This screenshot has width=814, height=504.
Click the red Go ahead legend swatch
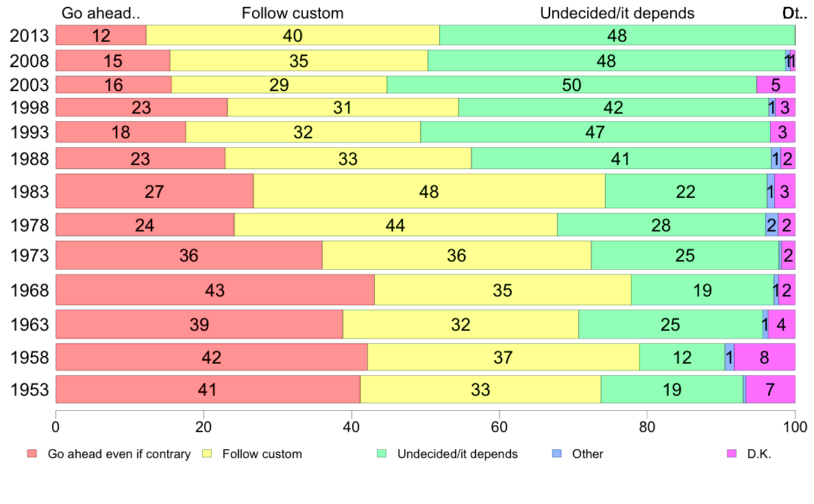coord(32,453)
